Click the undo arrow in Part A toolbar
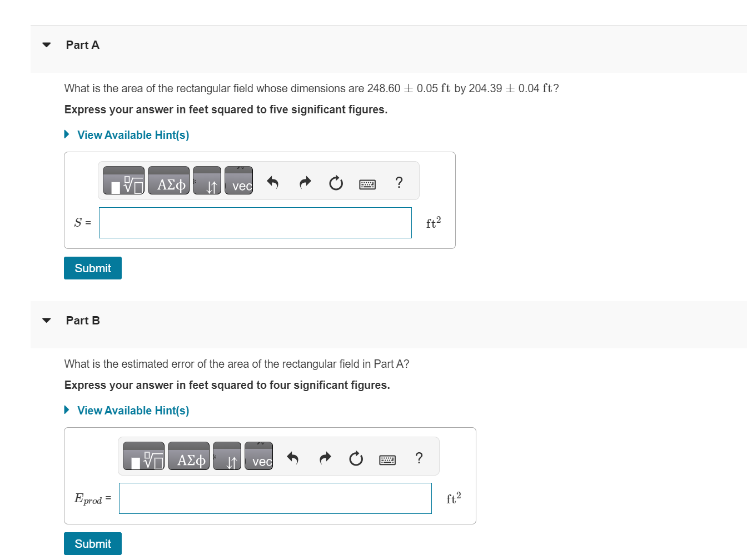 click(x=272, y=182)
